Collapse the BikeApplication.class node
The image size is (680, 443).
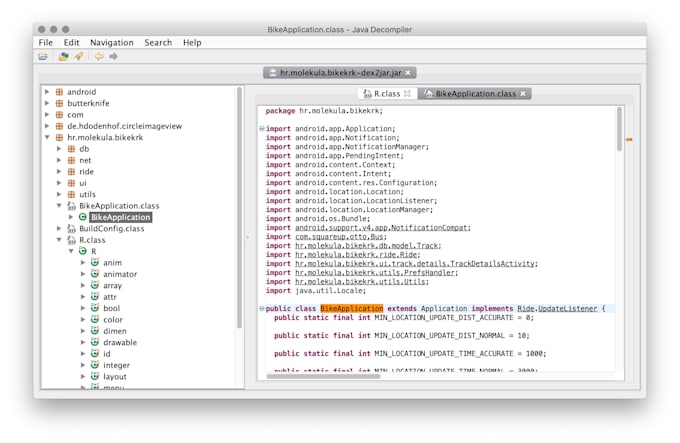click(x=59, y=205)
